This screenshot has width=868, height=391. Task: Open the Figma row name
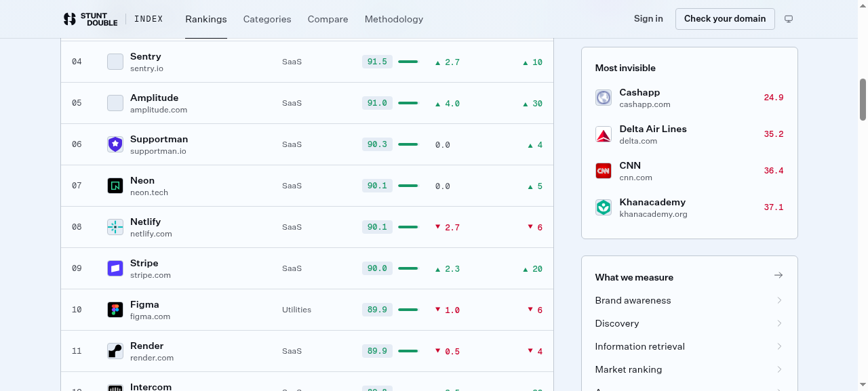point(144,304)
